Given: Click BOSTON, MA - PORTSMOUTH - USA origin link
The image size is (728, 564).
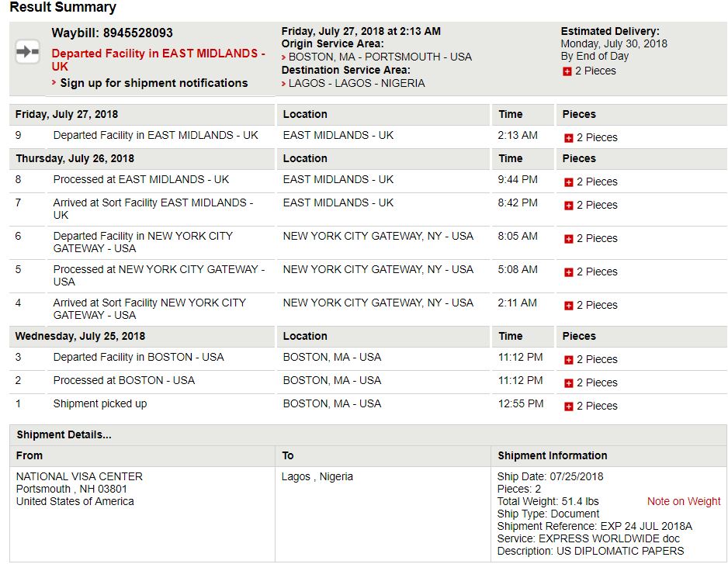Looking at the screenshot, I should pos(380,57).
